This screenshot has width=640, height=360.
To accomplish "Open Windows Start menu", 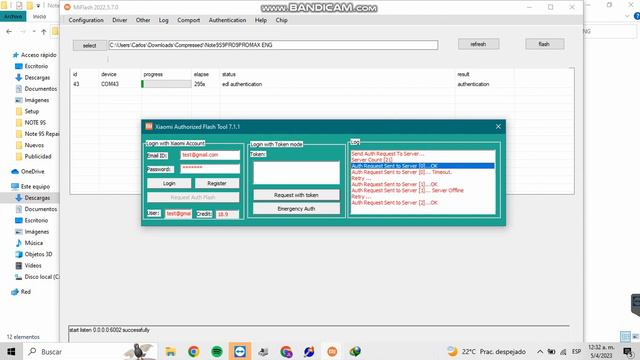I will point(11,351).
